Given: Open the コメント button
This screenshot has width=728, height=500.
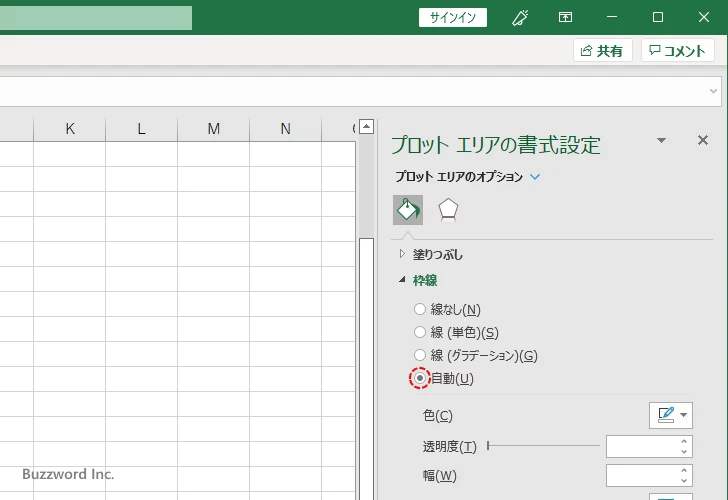Looking at the screenshot, I should (x=677, y=50).
